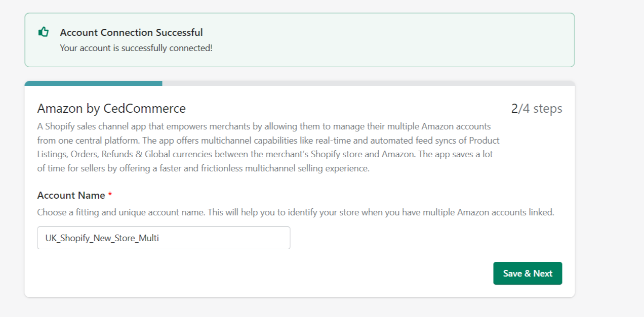The image size is (644, 317).
Task: Click the teal progress bar
Action: [94, 82]
